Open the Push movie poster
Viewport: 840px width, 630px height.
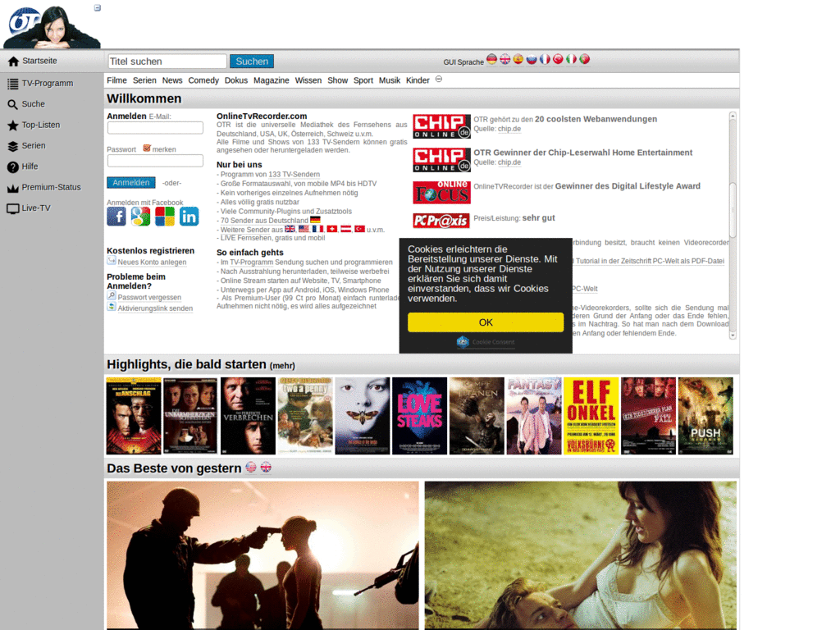pos(705,416)
